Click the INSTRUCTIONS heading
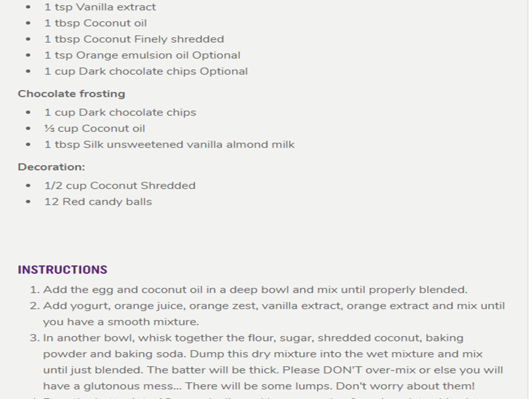The height and width of the screenshot is (399, 532). click(63, 270)
